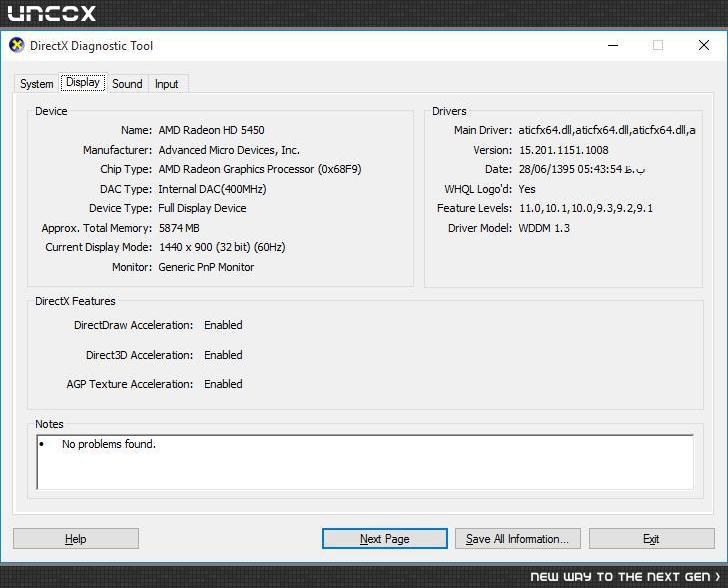Click driver version '15.201.1151.1008'

coord(564,150)
